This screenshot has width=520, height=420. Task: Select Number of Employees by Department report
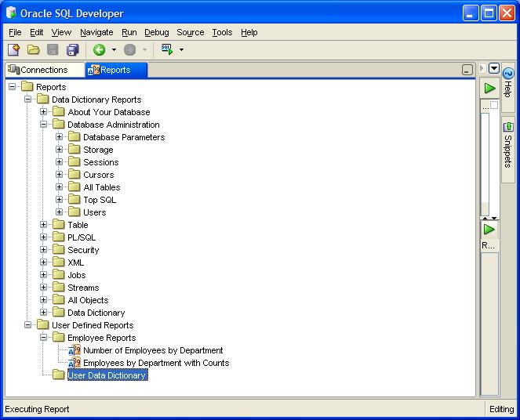[x=153, y=350]
